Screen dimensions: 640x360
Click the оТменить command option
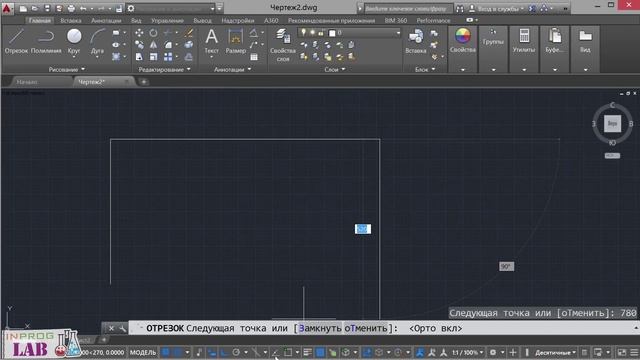click(365, 328)
